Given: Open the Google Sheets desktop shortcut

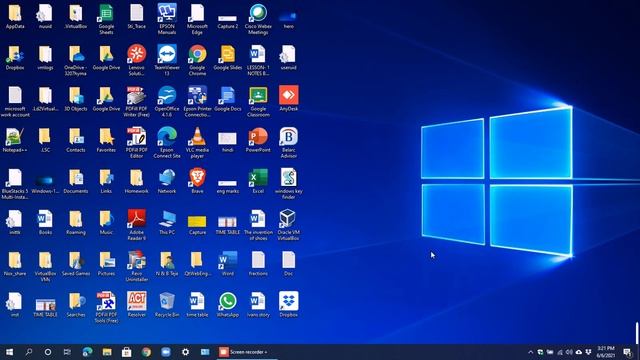Looking at the screenshot, I should tap(106, 19).
